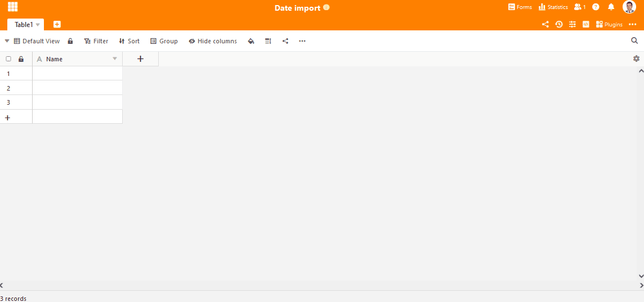The image size is (644, 302).
Task: Expand the Name column header dropdown
Action: click(115, 59)
